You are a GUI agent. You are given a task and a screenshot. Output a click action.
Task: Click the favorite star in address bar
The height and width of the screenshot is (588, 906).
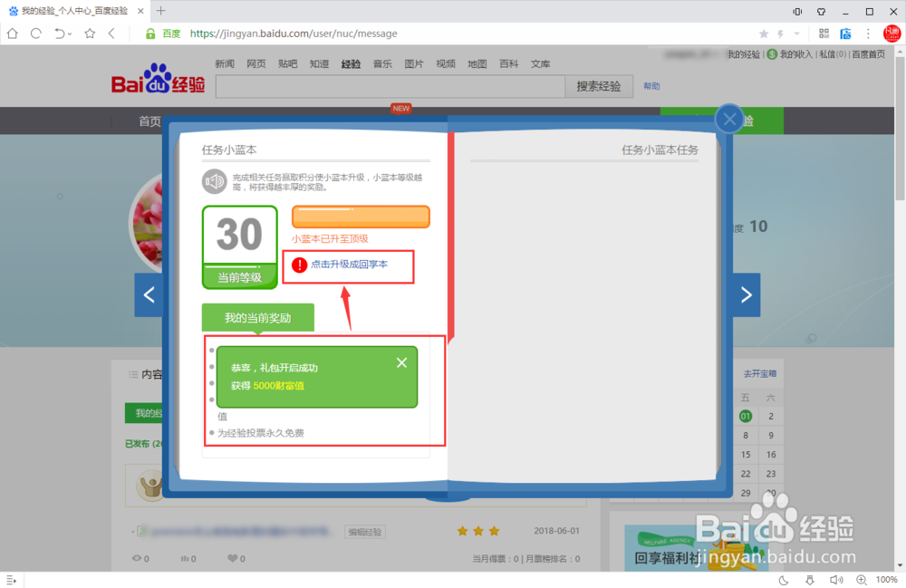(764, 34)
